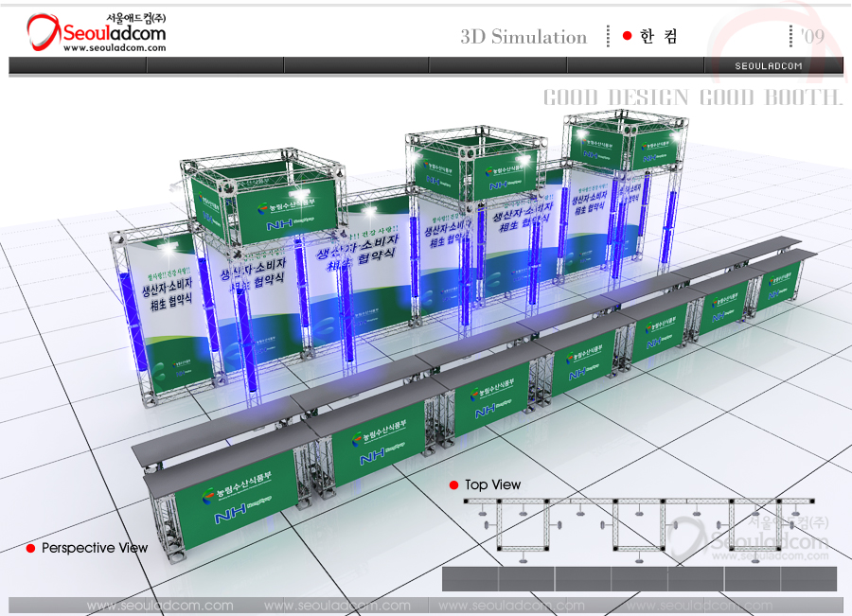Click the '09 year label

pos(813,36)
